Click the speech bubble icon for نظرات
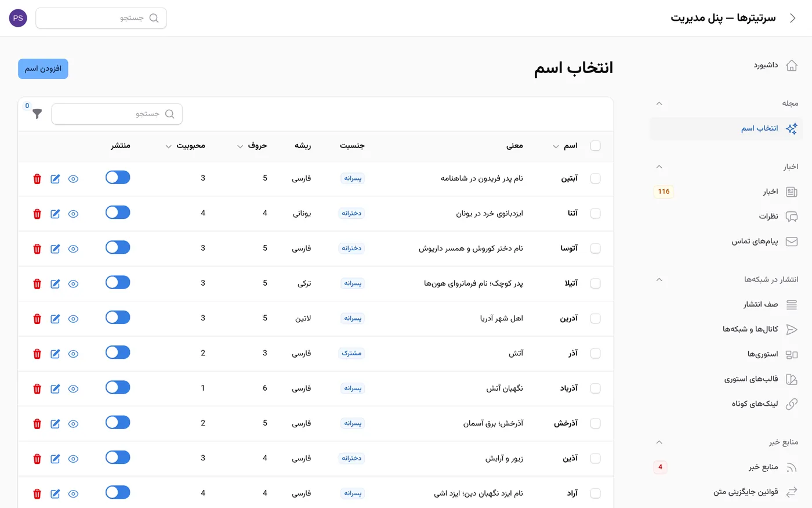 (791, 217)
